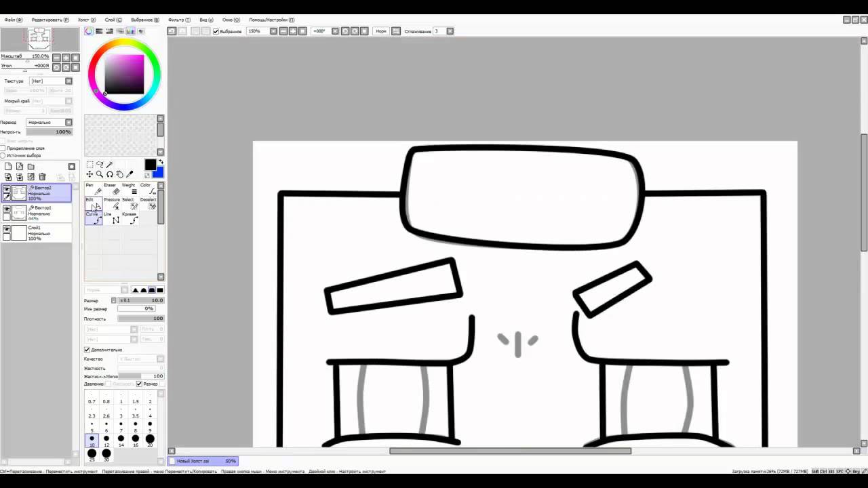Switch to the Новый Холст.sai tab
Image resolution: width=868 pixels, height=488 pixels.
[x=203, y=461]
